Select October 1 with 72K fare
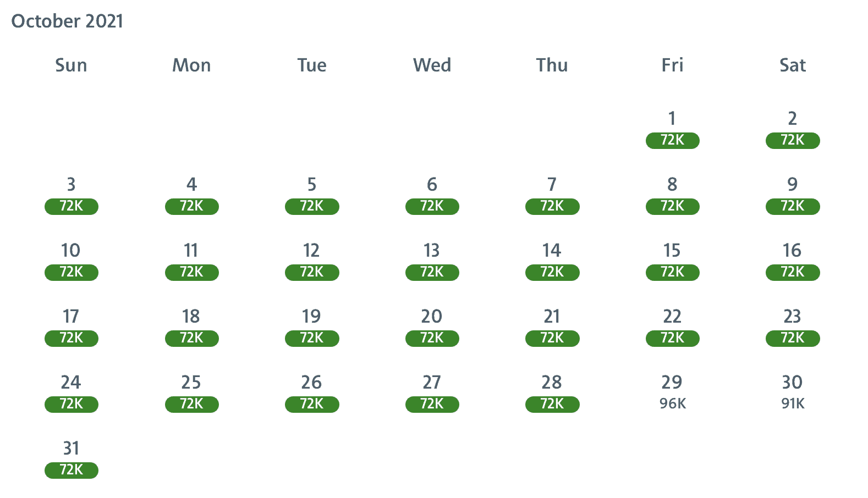868x498 pixels. pos(672,130)
